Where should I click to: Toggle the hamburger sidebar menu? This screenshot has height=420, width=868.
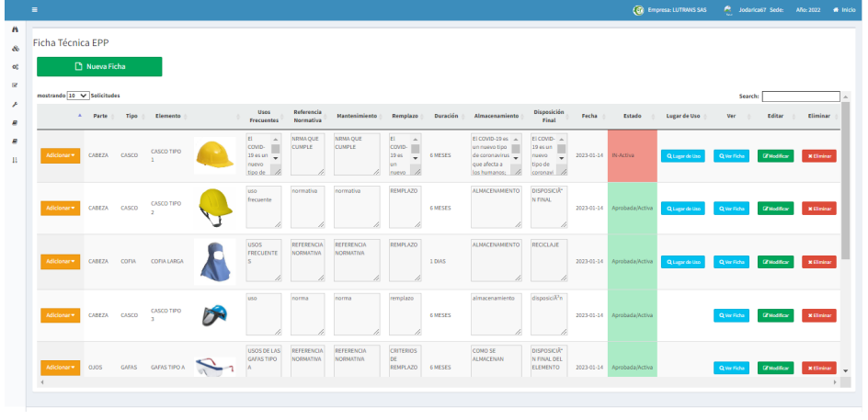point(35,9)
